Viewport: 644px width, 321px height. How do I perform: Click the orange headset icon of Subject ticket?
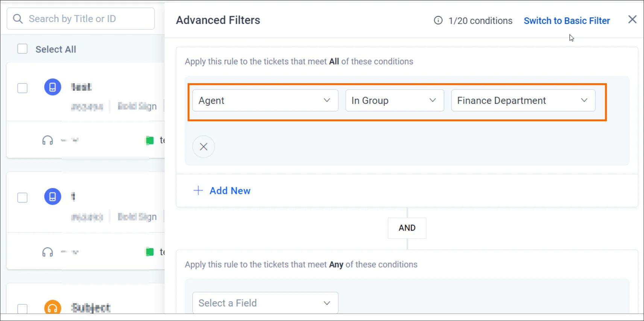pos(53,307)
